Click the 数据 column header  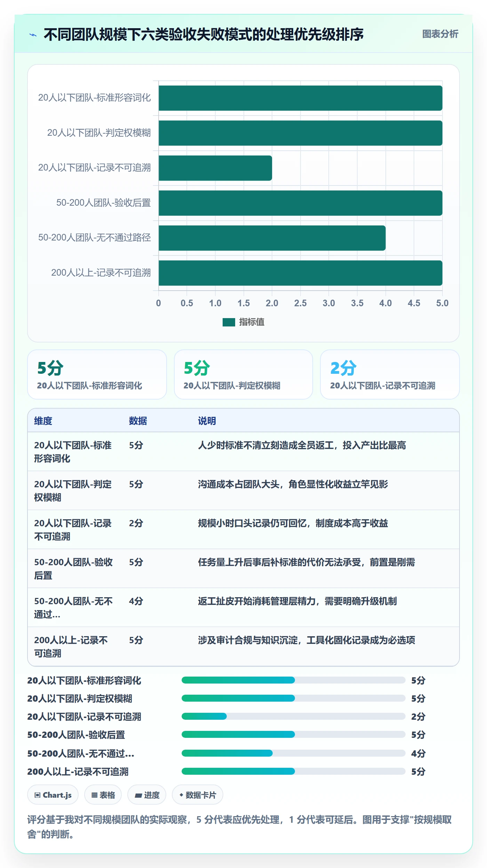[x=138, y=421]
